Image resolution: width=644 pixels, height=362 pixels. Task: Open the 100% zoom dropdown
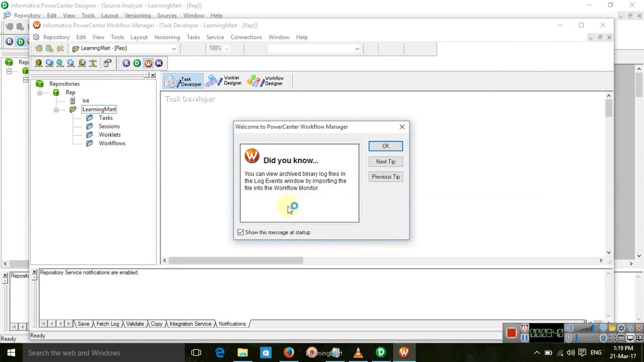click(226, 48)
